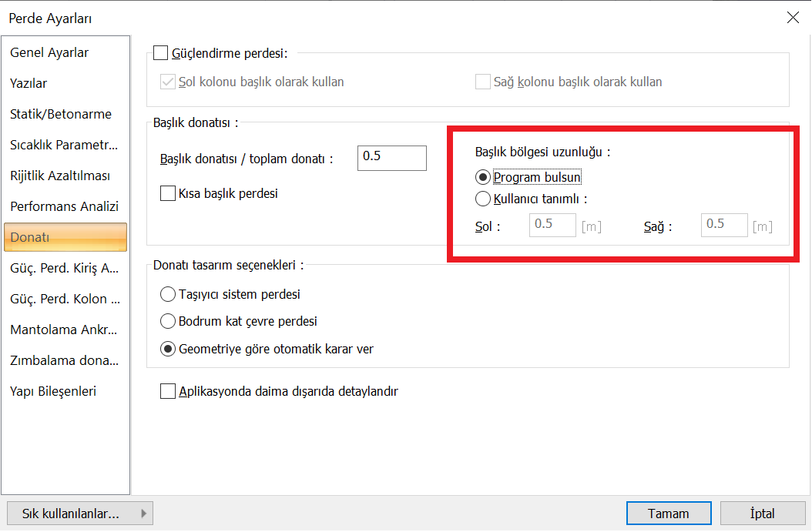Select Geometriye göre otomatik karar ver
Viewport: 812px width, 532px height.
[167, 349]
